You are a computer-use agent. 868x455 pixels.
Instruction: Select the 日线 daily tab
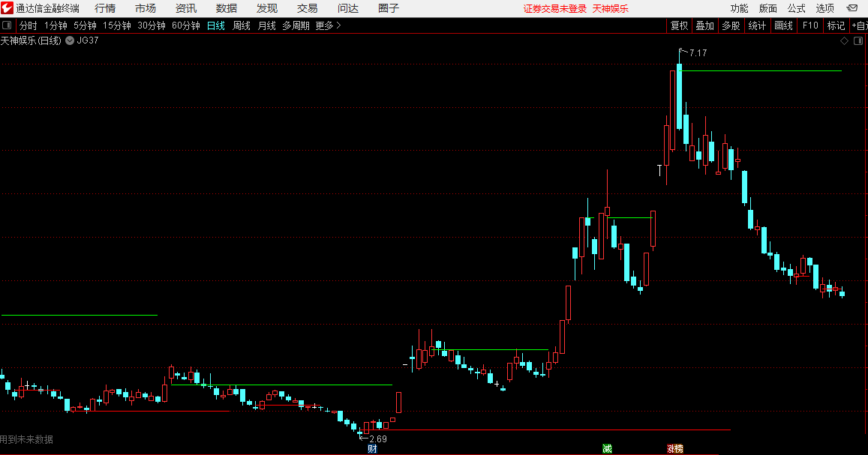coord(216,25)
